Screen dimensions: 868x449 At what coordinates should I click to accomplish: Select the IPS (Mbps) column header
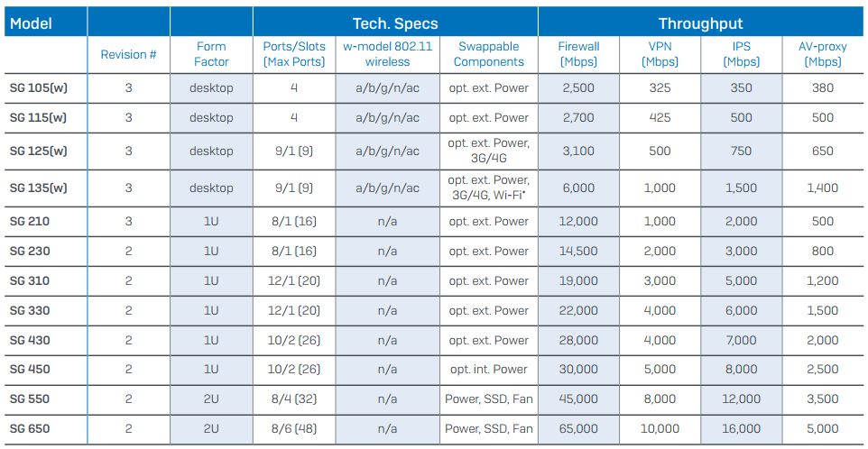[741, 54]
